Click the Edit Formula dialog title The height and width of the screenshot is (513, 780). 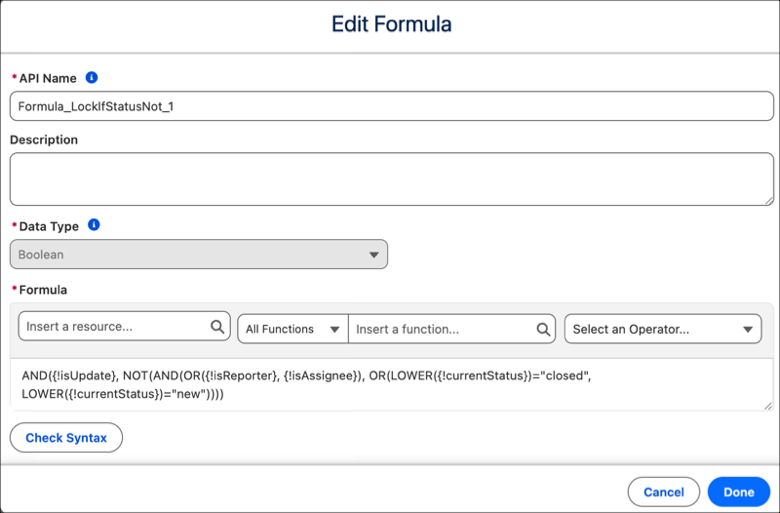pos(391,24)
